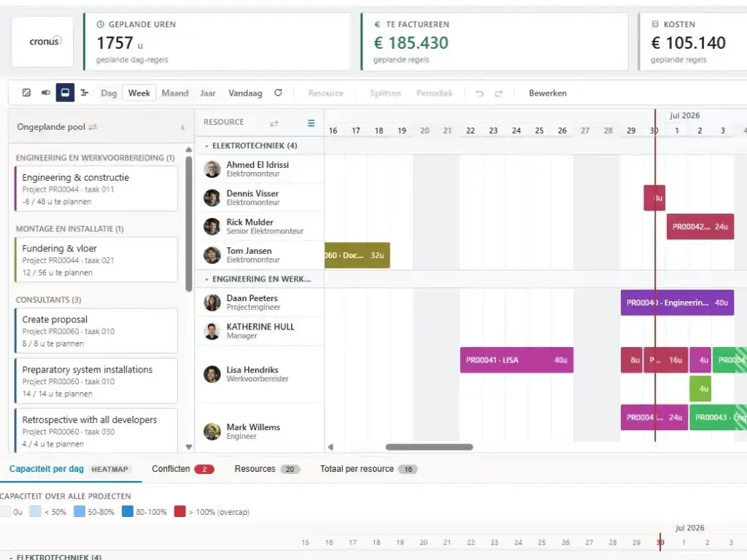Image resolution: width=747 pixels, height=560 pixels.
Task: Click the up arrow of the pool scrollbar
Action: pyautogui.click(x=189, y=149)
